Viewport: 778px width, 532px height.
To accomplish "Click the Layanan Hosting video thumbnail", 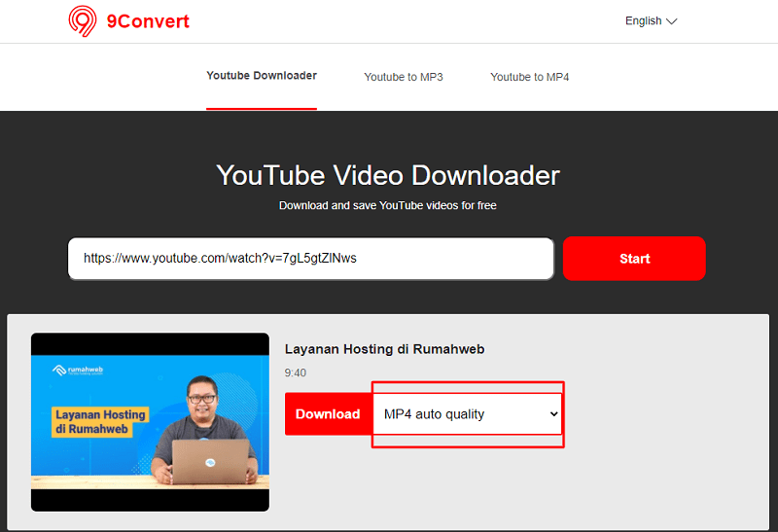I will pos(150,422).
